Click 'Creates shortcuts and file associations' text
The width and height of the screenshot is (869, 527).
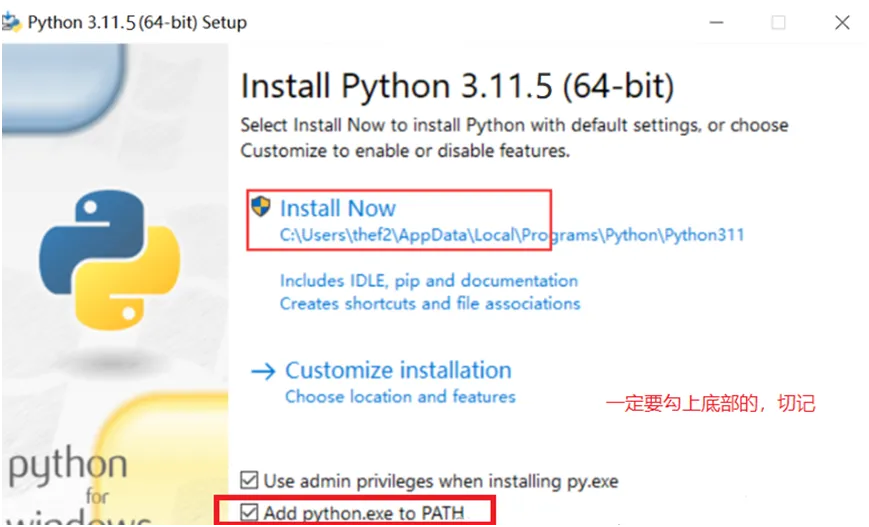pyautogui.click(x=430, y=304)
